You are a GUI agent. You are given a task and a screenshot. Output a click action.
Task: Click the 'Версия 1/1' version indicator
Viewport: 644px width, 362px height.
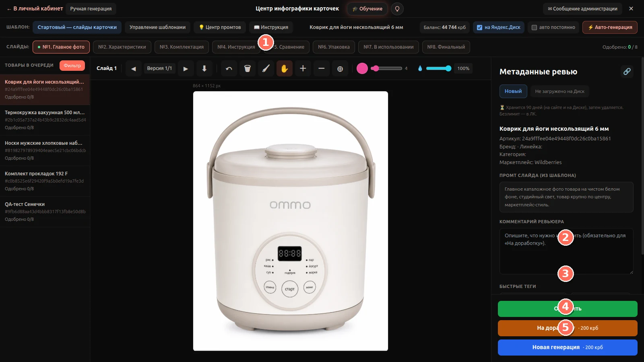click(159, 68)
